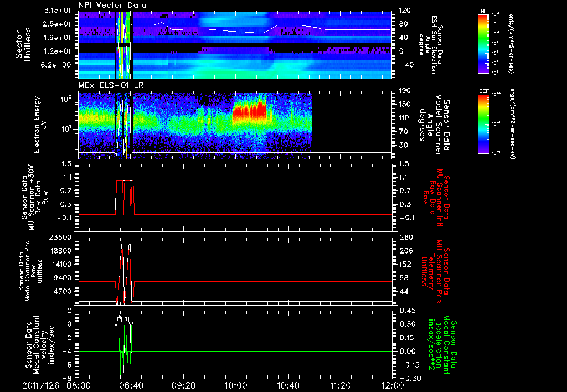The image size is (567, 392).
Task: Click the 23500 scanner position tick label
Action: tap(61, 237)
